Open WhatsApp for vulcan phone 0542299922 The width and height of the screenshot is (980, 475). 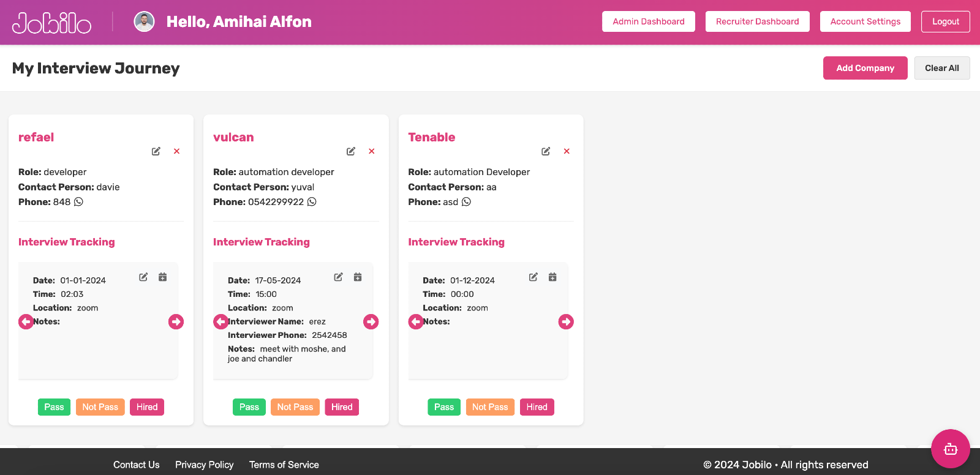pyautogui.click(x=312, y=201)
